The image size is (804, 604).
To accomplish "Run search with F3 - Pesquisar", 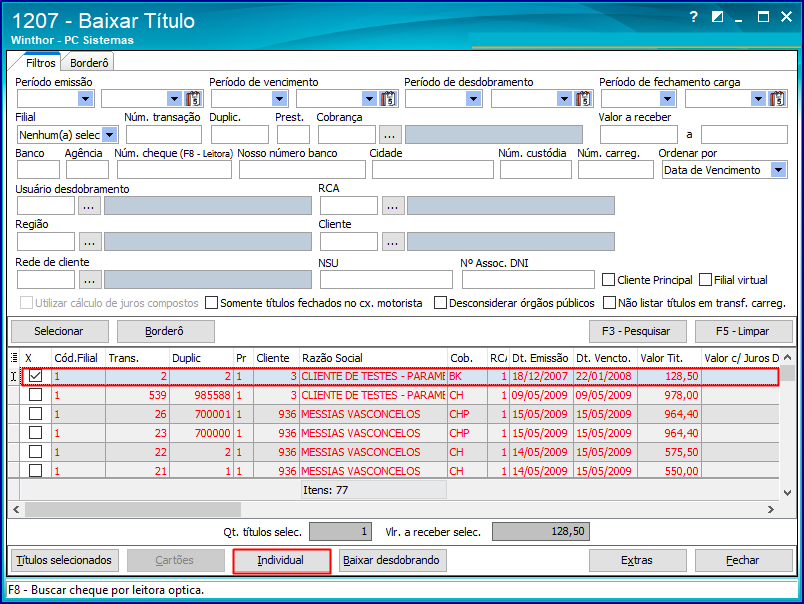I will [637, 331].
